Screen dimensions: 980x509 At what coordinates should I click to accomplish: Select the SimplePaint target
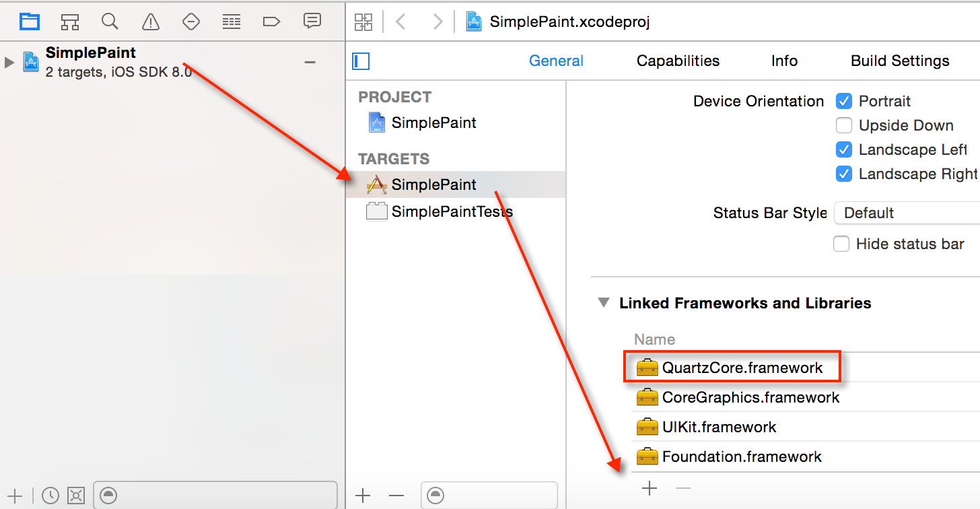pos(456,184)
